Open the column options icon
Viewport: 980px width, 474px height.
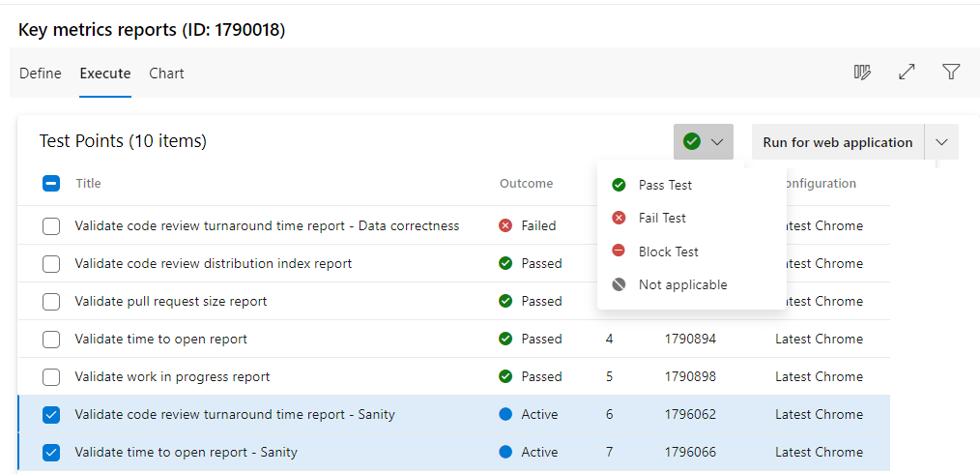862,73
